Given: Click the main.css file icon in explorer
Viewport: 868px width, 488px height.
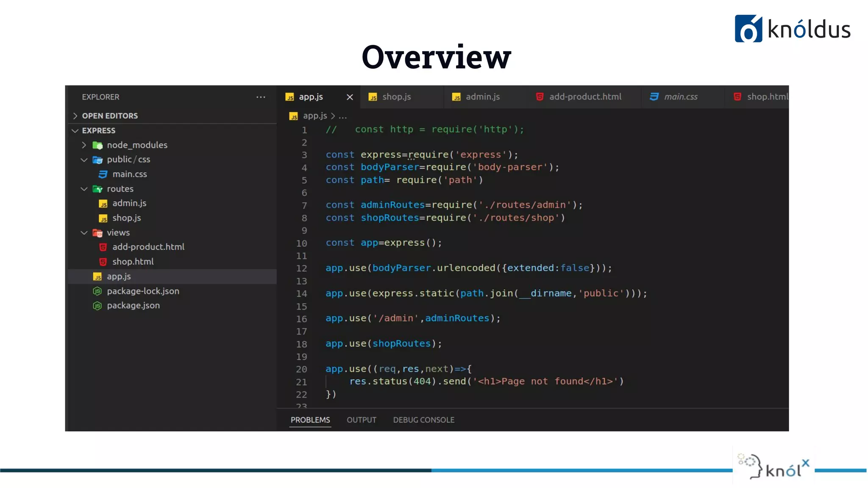Looking at the screenshot, I should (103, 174).
